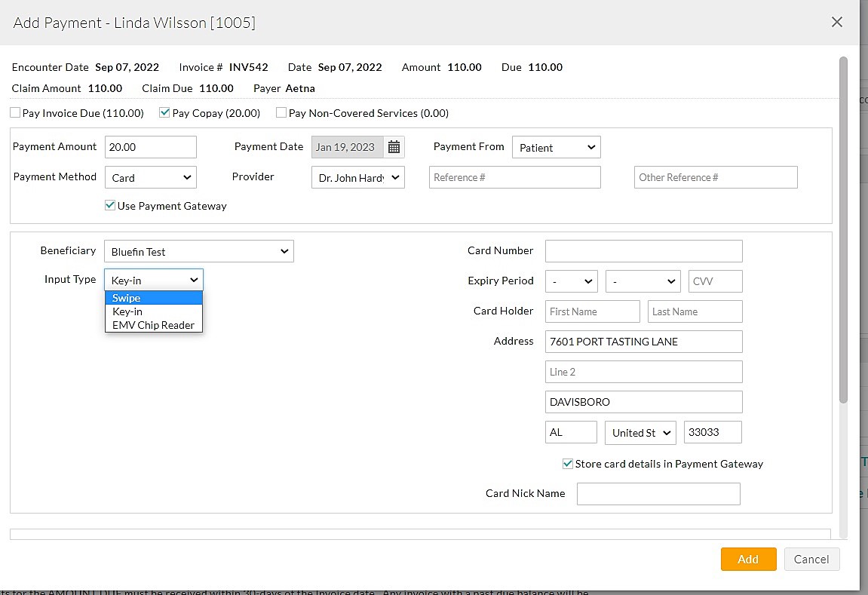Open the Beneficiary dropdown
The width and height of the screenshot is (868, 595).
198,250
